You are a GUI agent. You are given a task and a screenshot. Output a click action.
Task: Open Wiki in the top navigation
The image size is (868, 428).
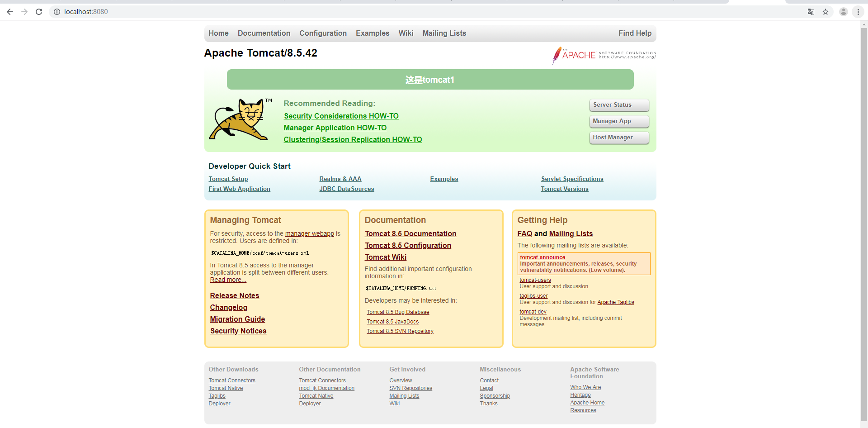[x=406, y=33]
